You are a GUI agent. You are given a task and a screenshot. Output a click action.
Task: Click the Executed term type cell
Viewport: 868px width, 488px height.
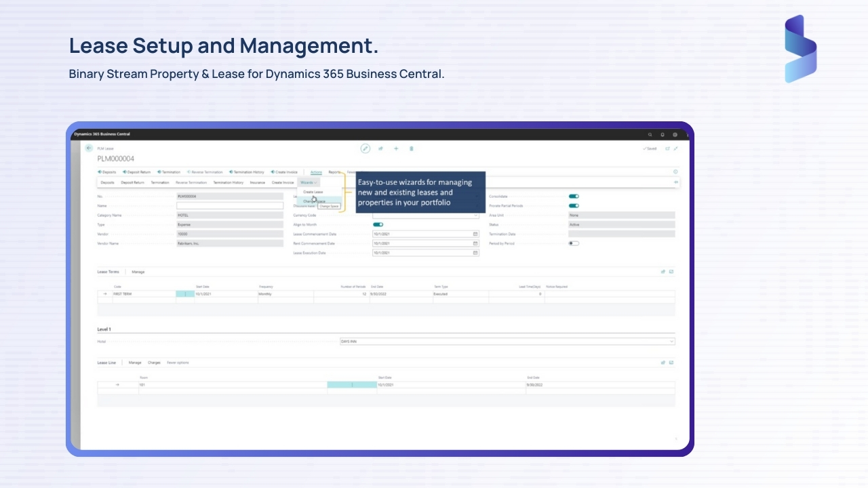point(460,294)
